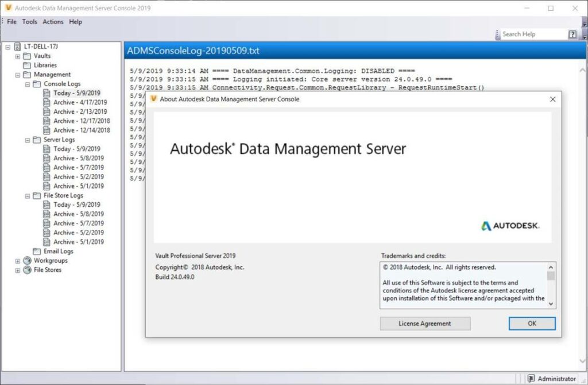The image size is (588, 385).
Task: Click log file icon for Console Archive 4/17/2019
Action: point(47,102)
